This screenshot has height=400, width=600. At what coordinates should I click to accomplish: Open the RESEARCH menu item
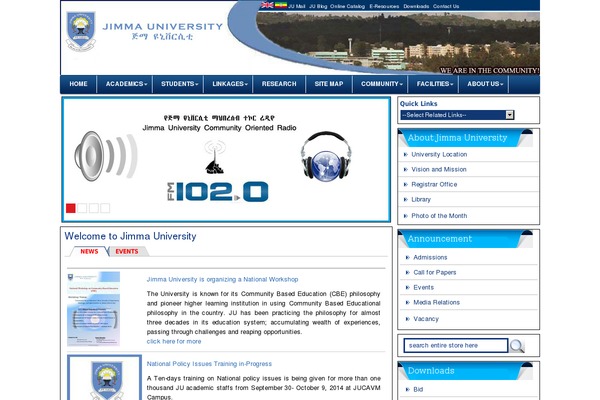tap(279, 84)
